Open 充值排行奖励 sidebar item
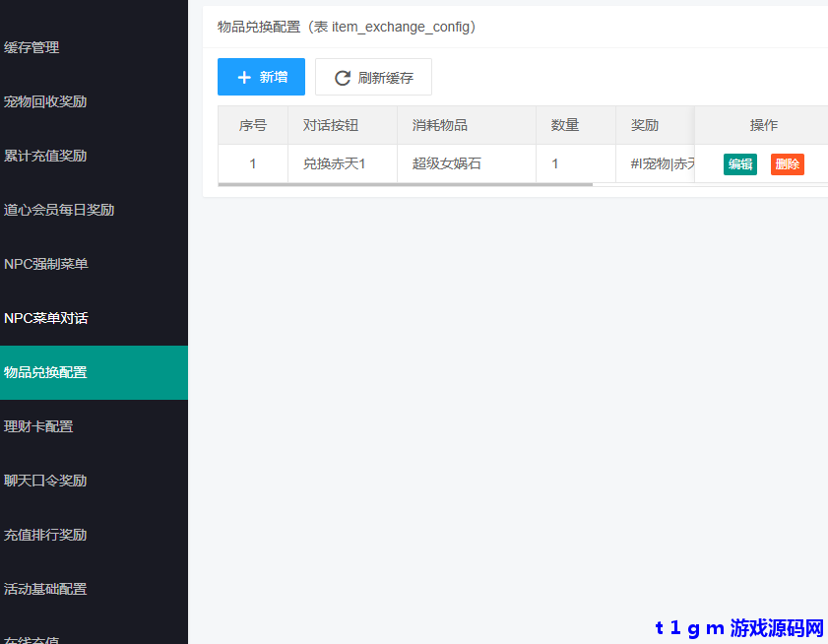This screenshot has height=644, width=828. pos(45,535)
